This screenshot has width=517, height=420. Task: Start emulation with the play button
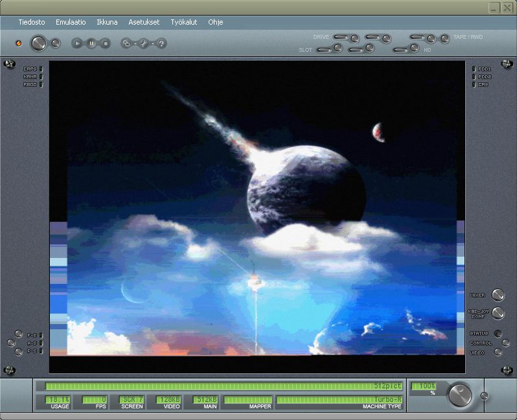point(77,43)
